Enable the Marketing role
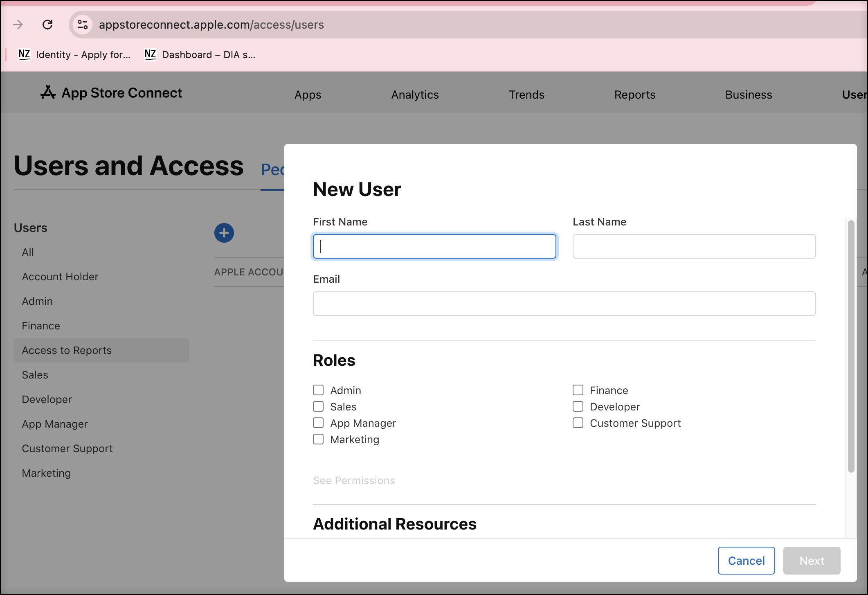This screenshot has width=868, height=595. (x=318, y=439)
